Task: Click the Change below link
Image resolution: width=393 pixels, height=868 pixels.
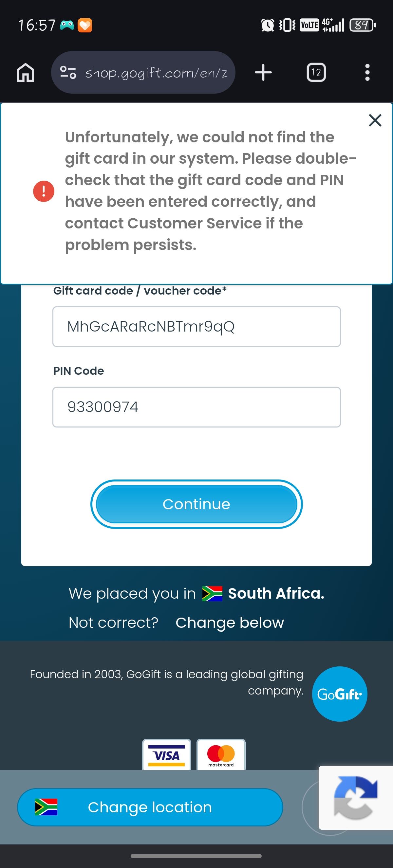Action: point(230,623)
